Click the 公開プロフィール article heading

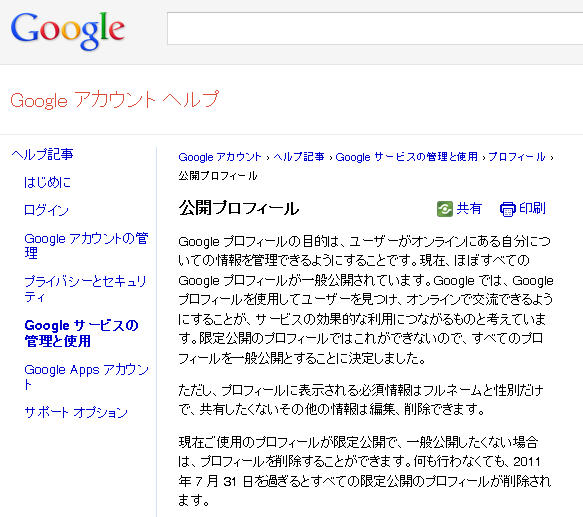click(239, 208)
